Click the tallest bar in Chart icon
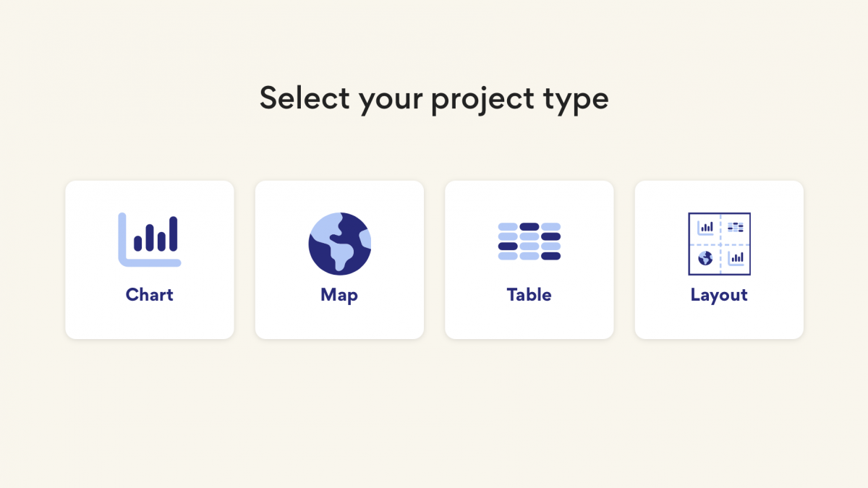This screenshot has width=868, height=488. 174,234
